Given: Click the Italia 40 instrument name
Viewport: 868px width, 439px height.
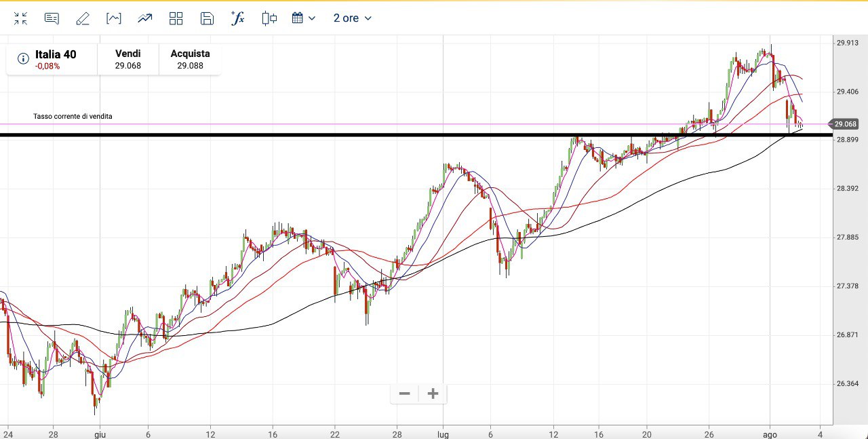Looking at the screenshot, I should coord(56,54).
